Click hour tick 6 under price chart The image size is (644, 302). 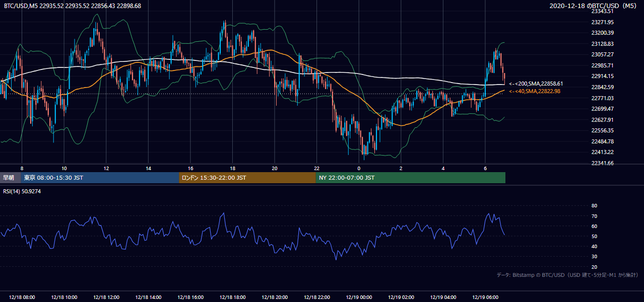pyautogui.click(x=485, y=168)
